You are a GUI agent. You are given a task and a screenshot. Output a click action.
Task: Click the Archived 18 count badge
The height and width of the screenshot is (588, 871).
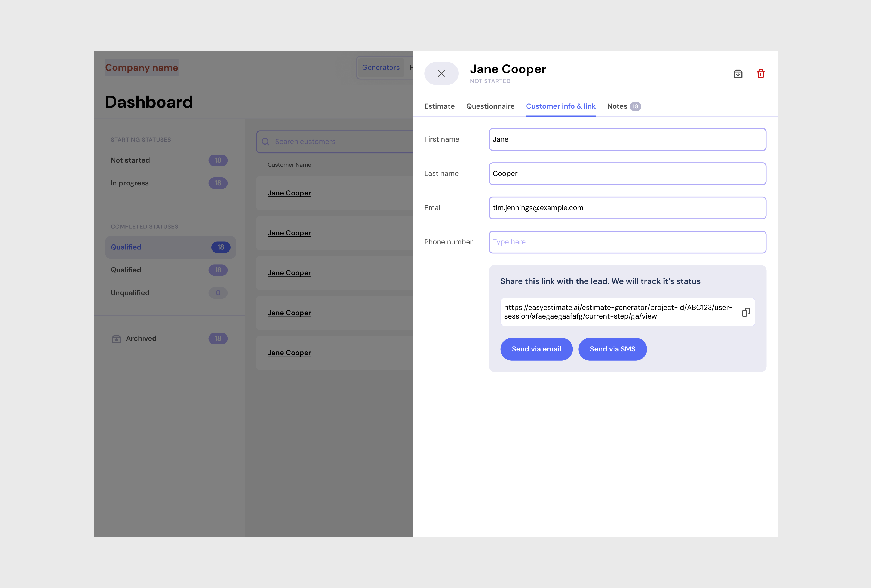point(218,339)
